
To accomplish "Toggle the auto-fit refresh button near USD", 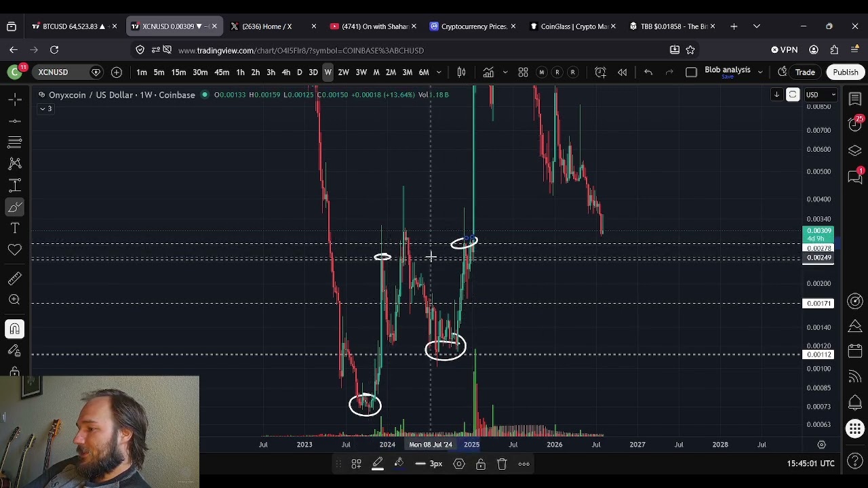I will [x=792, y=94].
